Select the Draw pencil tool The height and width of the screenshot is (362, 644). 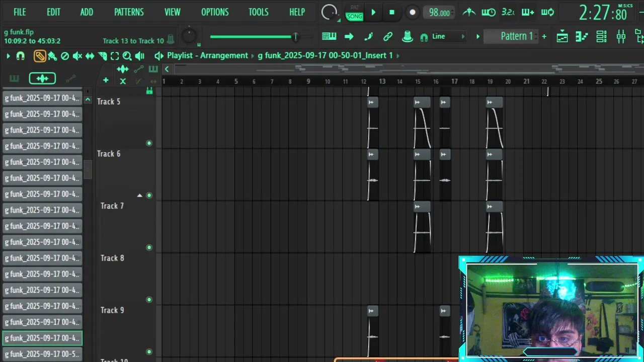click(40, 56)
